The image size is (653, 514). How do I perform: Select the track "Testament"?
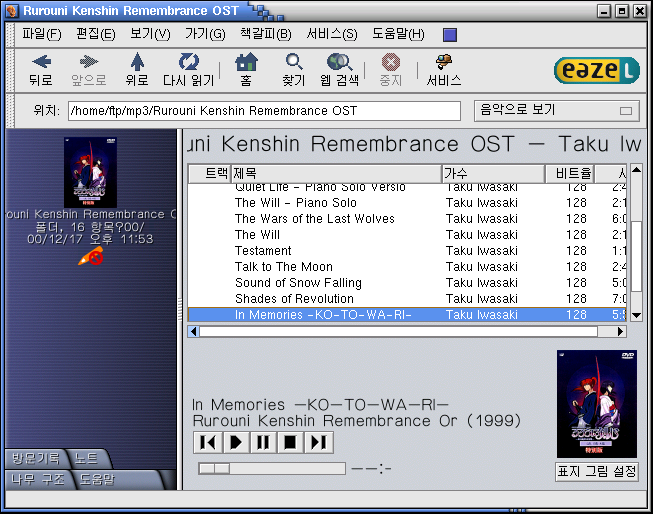407,251
